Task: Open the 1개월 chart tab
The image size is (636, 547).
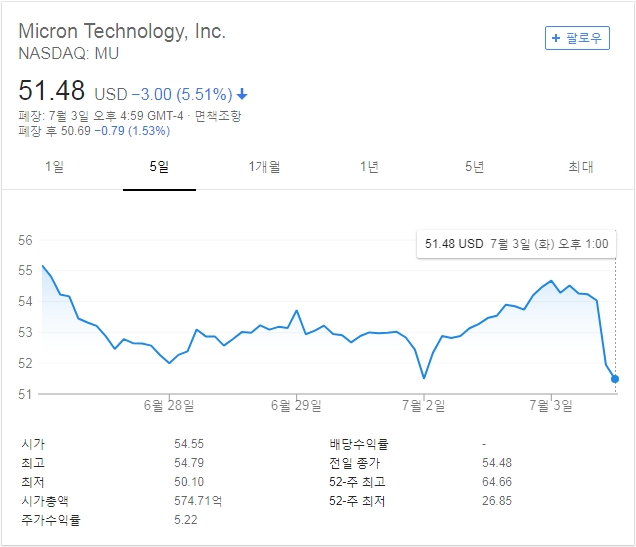Action: 264,167
